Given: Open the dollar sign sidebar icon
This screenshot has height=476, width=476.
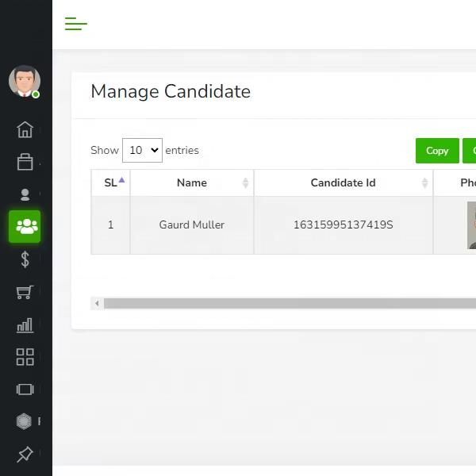Looking at the screenshot, I should click(25, 259).
